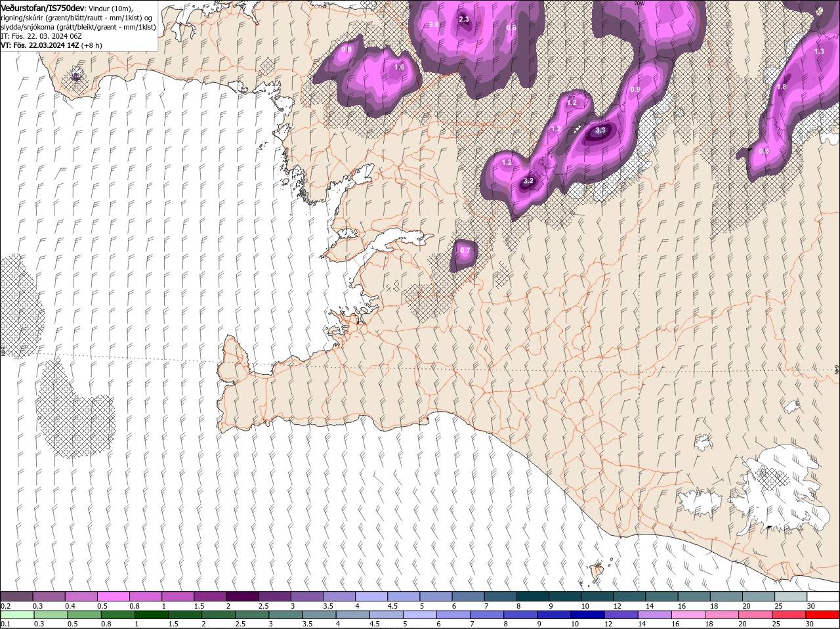Image resolution: width=840 pixels, height=629 pixels.
Task: Pick upper legend periwinkle swatch 4 to 4.5
Action: pos(371,596)
